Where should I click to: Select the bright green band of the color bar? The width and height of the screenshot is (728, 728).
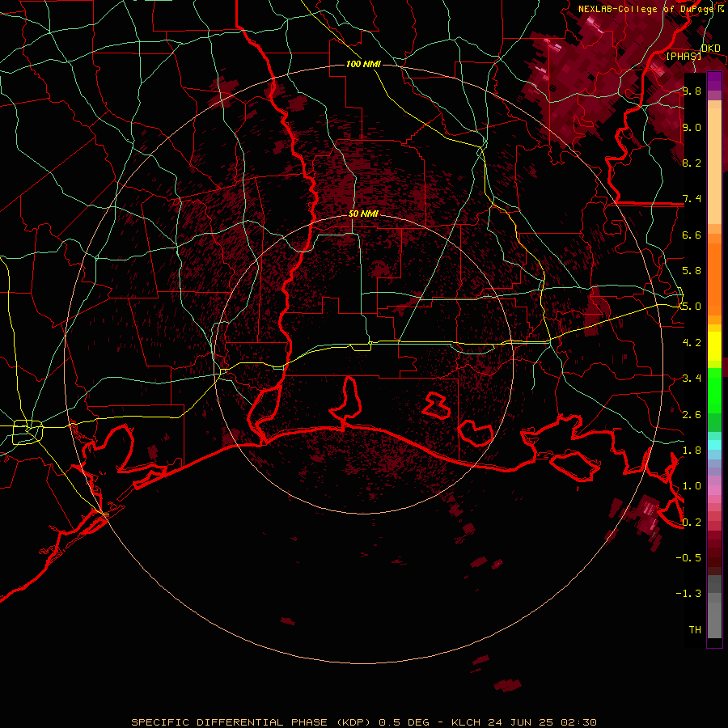[x=714, y=390]
